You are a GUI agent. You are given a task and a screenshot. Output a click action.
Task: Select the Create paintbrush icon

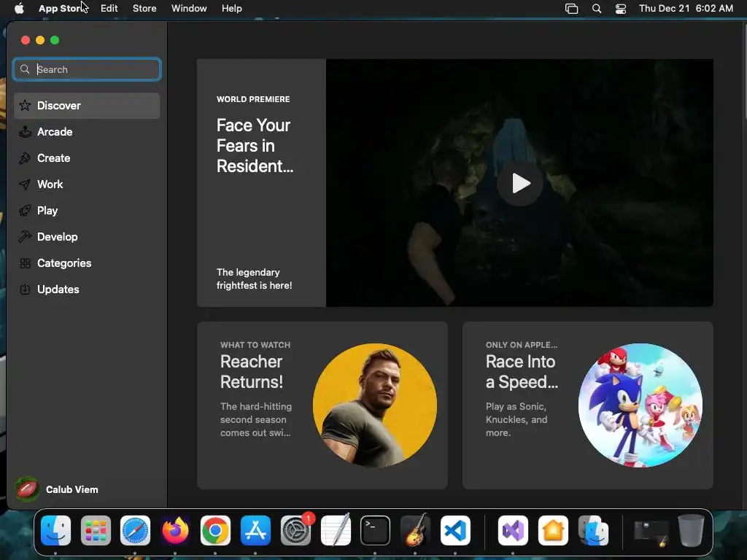[25, 158]
